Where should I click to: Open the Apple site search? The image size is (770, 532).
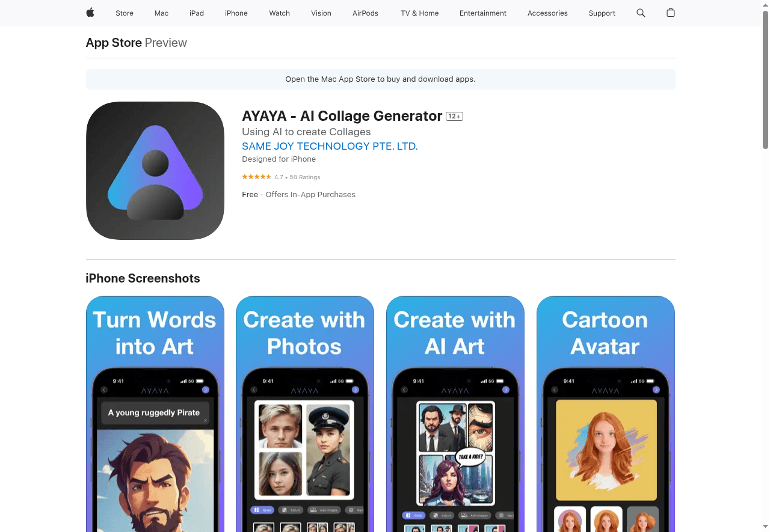(x=640, y=13)
